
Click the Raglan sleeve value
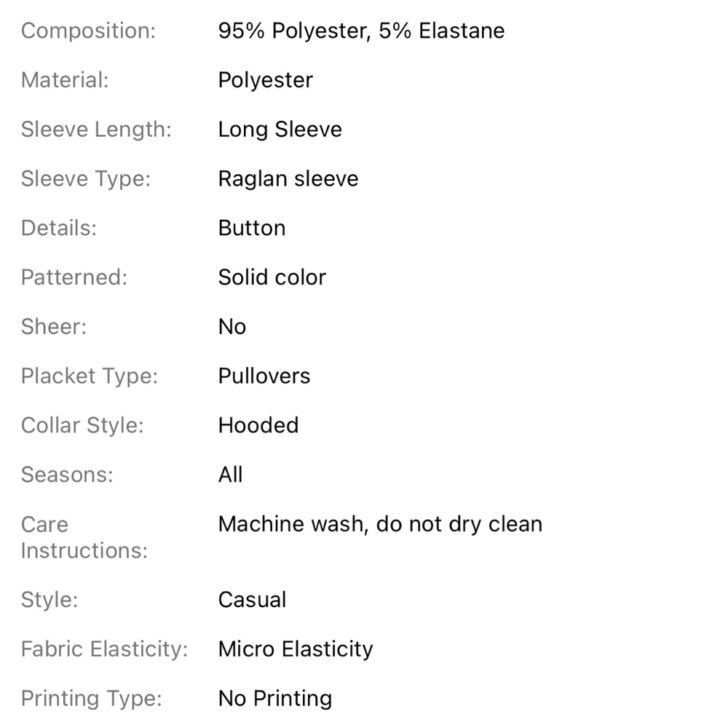pyautogui.click(x=288, y=179)
